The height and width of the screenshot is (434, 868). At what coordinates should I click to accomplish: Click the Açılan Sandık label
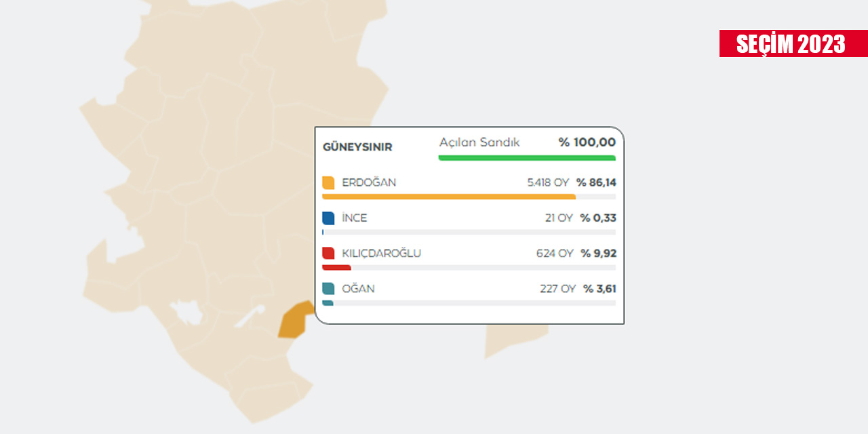tap(479, 142)
